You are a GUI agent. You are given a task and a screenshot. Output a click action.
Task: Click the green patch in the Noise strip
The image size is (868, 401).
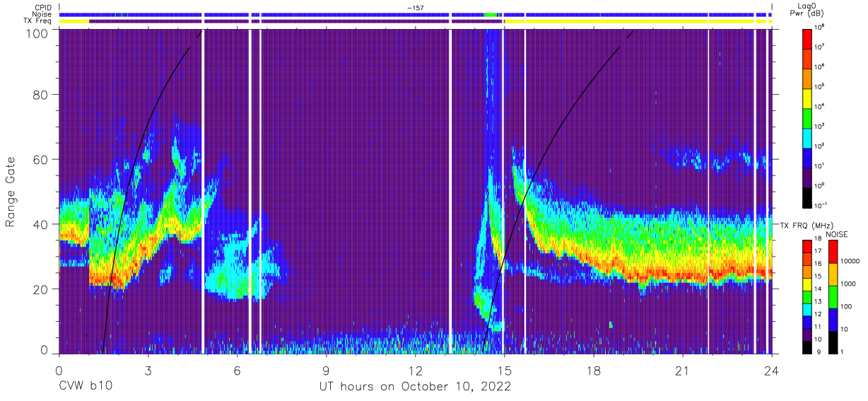coord(491,14)
